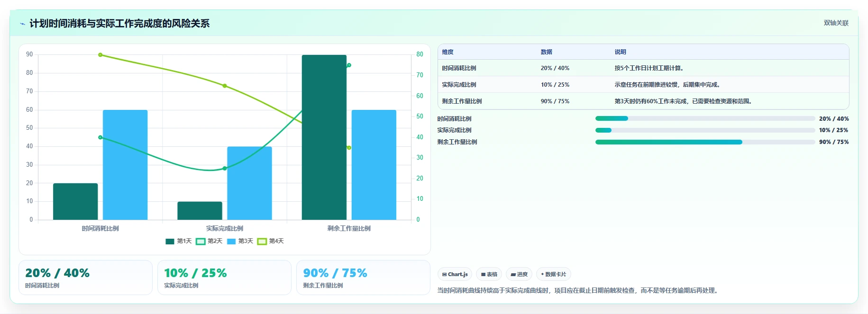Image resolution: width=868 pixels, height=314 pixels.
Task: Click the 双轴关联 badge
Action: [836, 23]
